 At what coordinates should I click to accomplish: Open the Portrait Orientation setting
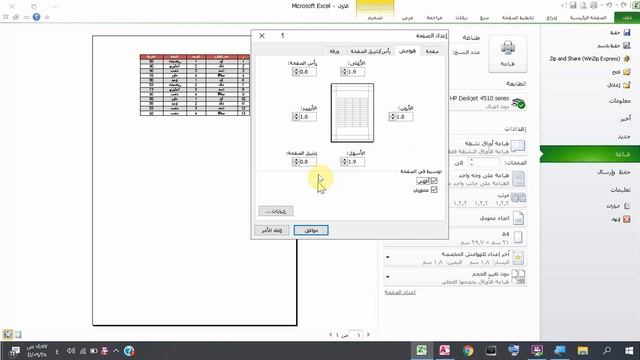click(x=488, y=218)
